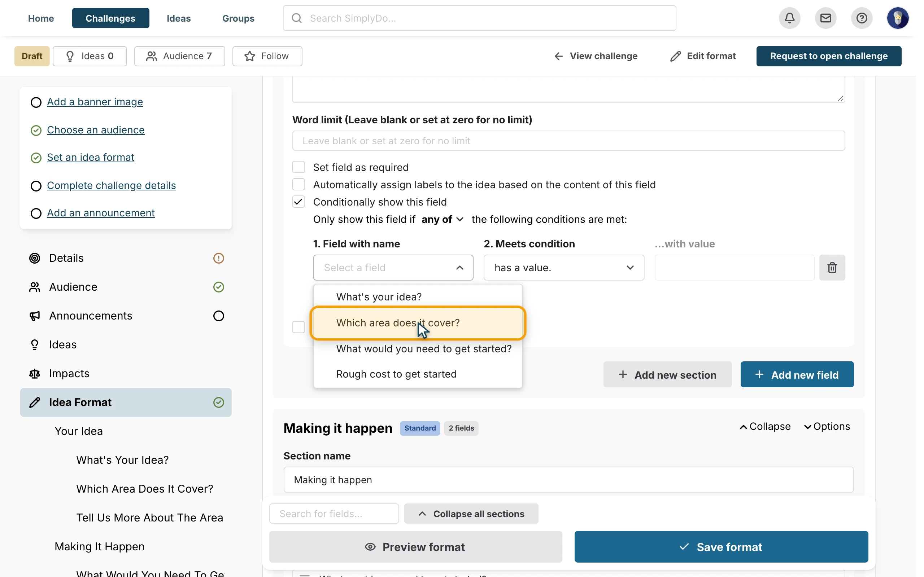Open the 'has a value.' condition dropdown
Screen dimensions: 924x577
563,268
